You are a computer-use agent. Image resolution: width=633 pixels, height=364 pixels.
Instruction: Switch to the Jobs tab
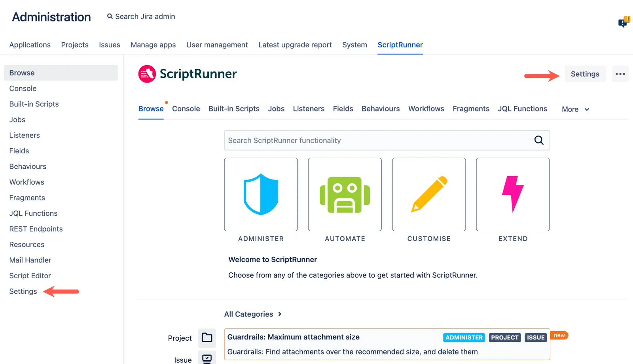point(276,109)
